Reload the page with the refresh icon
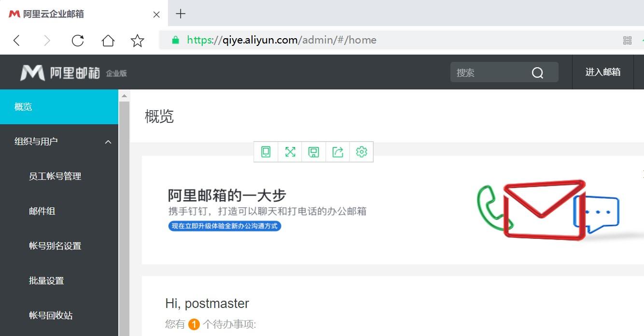Viewport: 644px width, 336px height. (x=78, y=41)
